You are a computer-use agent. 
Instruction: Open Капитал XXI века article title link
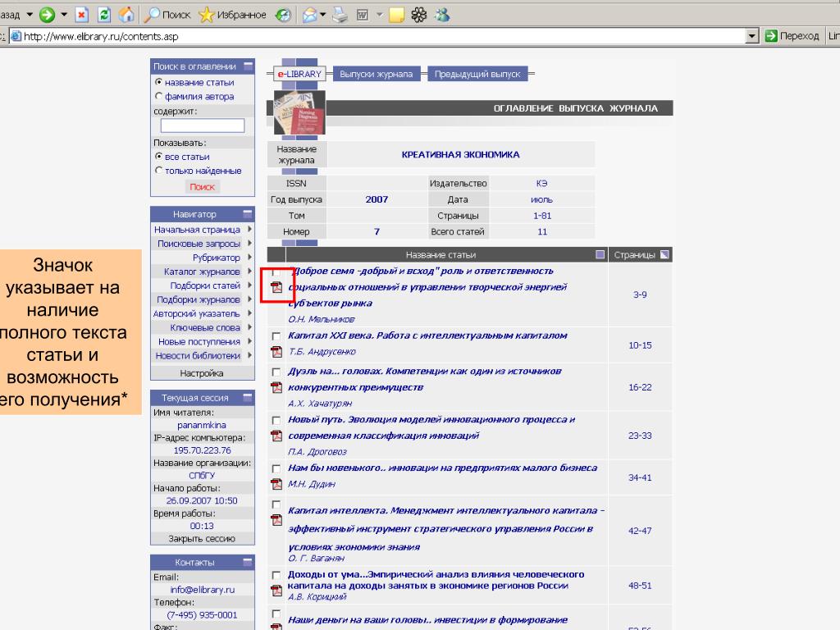(x=427, y=336)
